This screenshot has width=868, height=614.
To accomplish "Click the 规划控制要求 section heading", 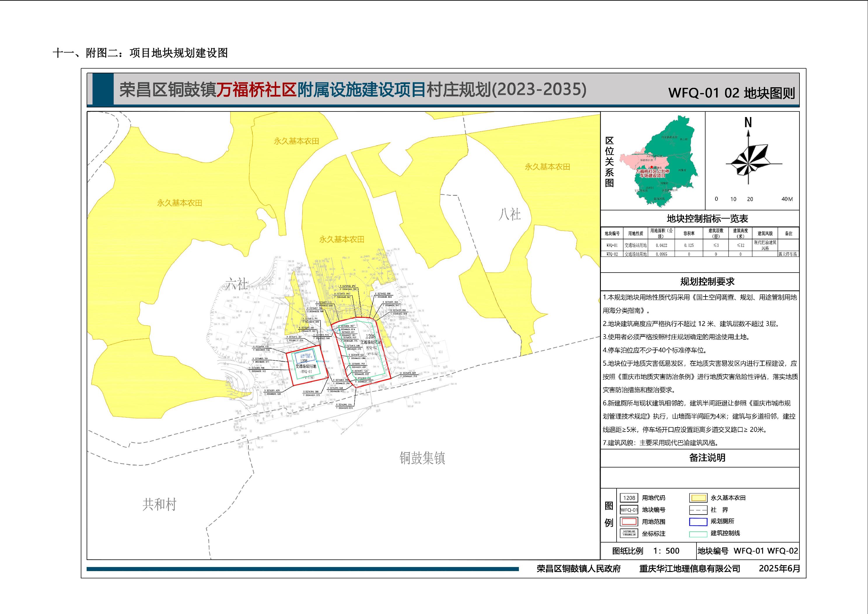I will [x=707, y=281].
